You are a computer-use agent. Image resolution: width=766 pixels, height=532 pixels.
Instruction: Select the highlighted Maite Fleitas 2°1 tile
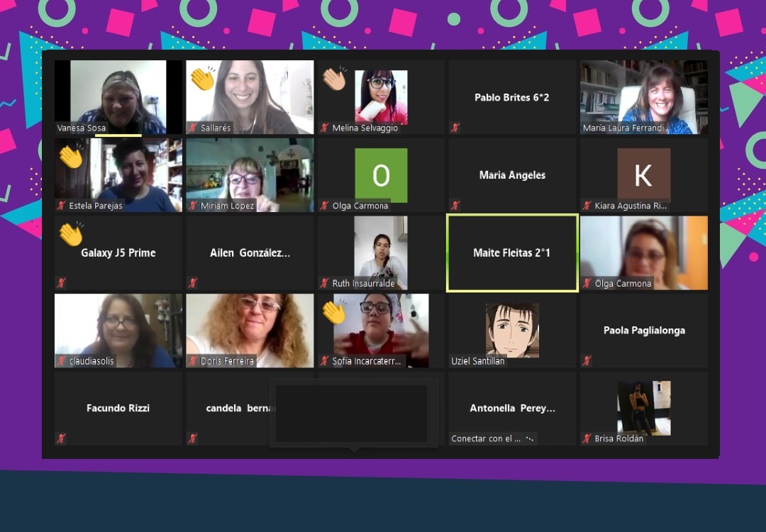(512, 253)
